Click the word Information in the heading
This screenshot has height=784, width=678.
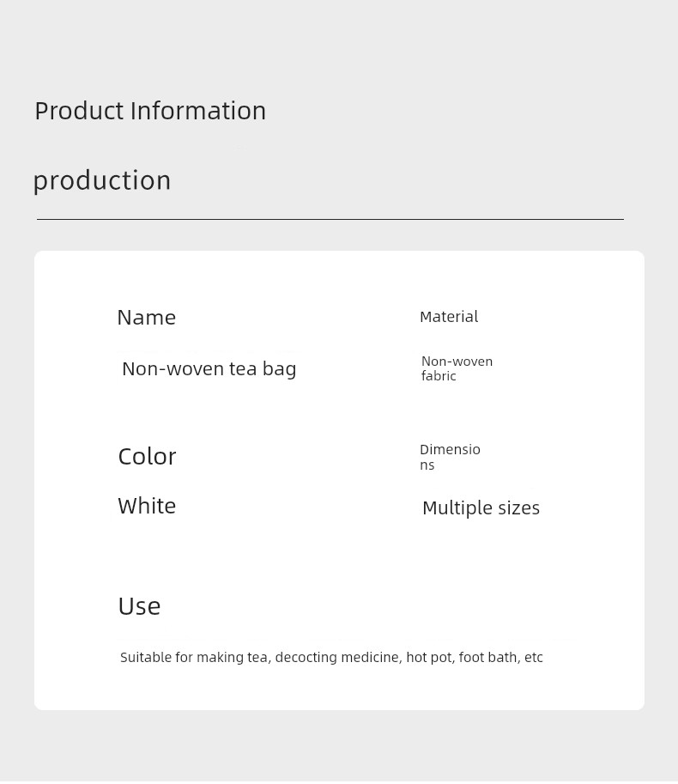[198, 111]
